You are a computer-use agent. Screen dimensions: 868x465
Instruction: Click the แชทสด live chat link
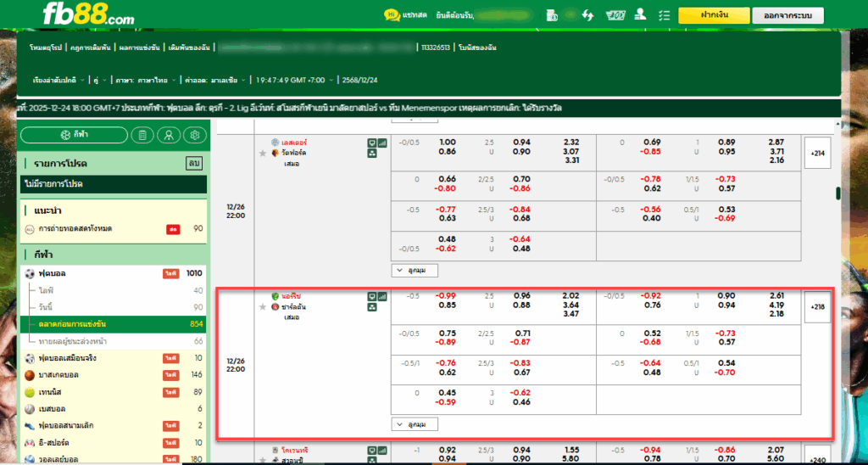[415, 15]
